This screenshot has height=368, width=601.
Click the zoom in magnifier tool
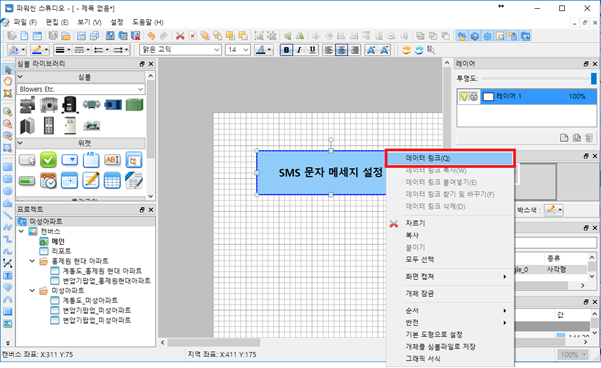(8, 112)
